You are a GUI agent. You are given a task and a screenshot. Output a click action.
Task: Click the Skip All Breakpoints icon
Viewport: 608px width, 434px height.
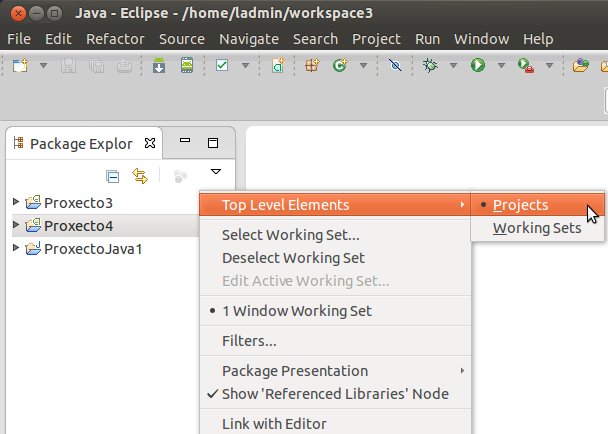pos(395,65)
